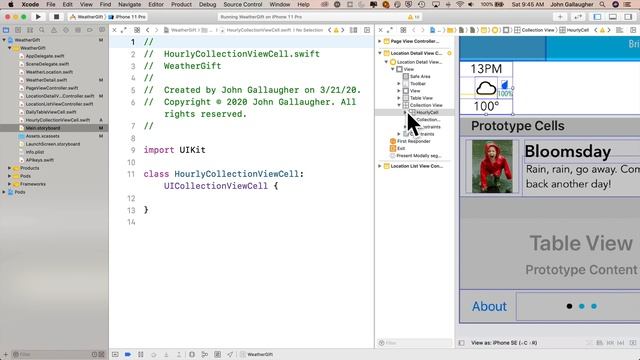Screen dimensions: 640x360
Task: Add editor pane on right of code editor
Action: tap(367, 30)
